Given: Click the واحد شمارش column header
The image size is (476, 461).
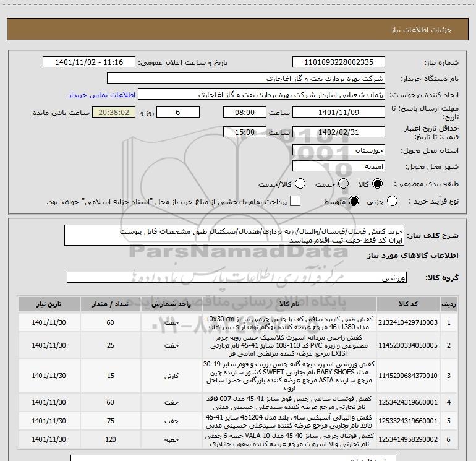Looking at the screenshot, I should click(x=171, y=304).
